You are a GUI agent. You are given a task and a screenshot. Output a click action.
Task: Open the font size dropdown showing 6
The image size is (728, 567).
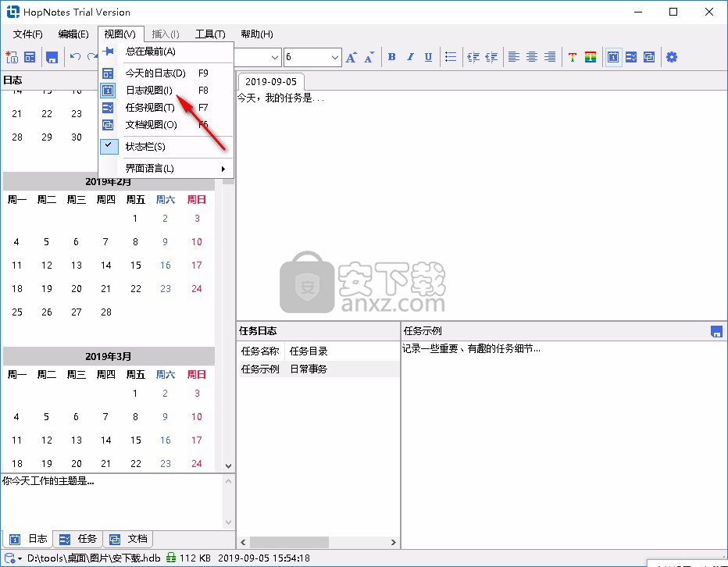(335, 58)
